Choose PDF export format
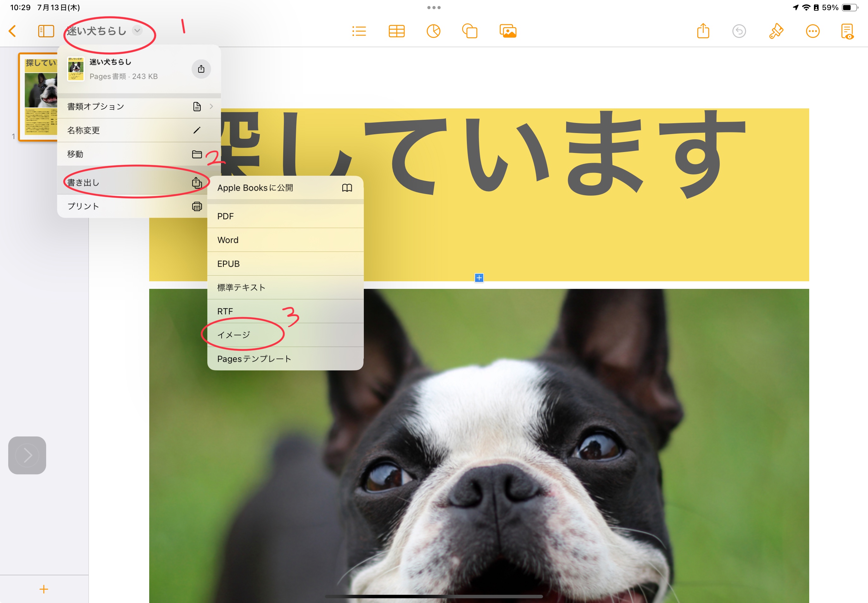868x603 pixels. click(285, 216)
